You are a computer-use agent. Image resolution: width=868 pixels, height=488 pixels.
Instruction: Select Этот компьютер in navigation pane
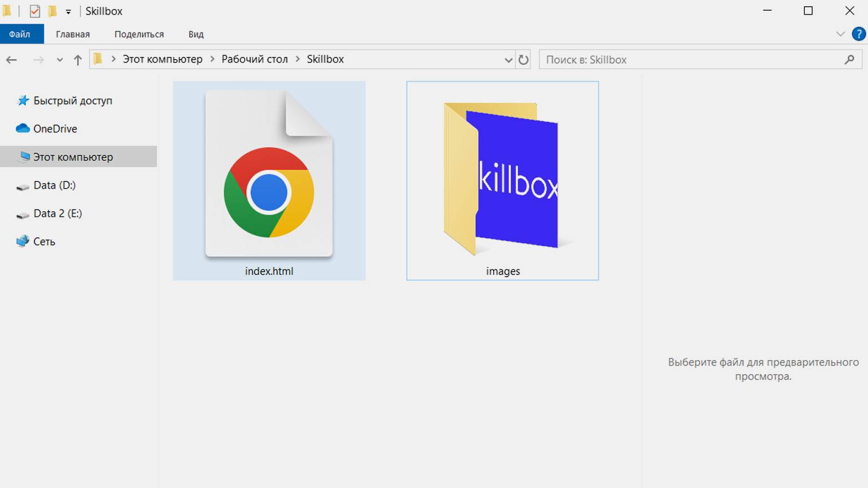(78, 157)
